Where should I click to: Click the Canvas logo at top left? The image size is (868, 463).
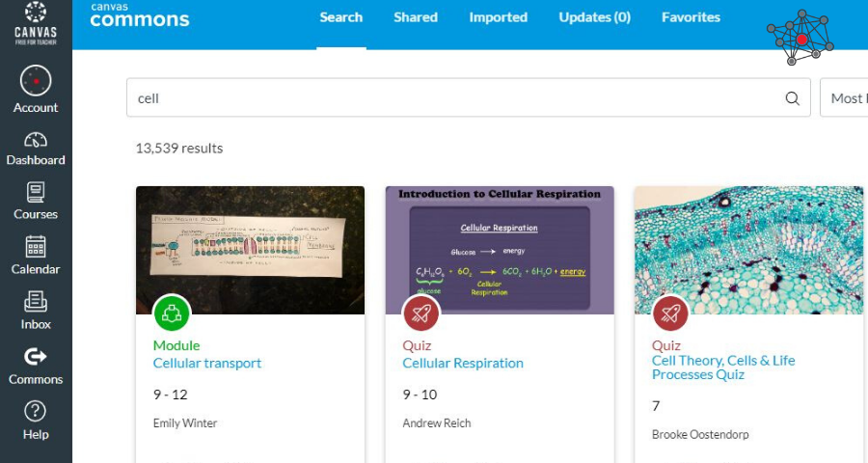[x=36, y=23]
